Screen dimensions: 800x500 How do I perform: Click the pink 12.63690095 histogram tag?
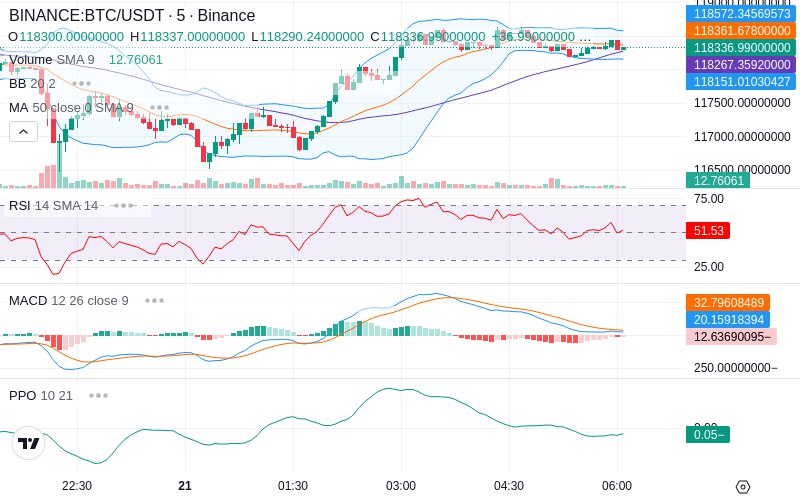click(x=731, y=337)
